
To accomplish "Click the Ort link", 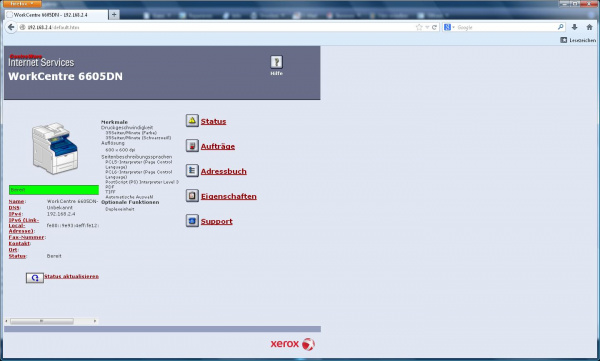I will pyautogui.click(x=13, y=250).
